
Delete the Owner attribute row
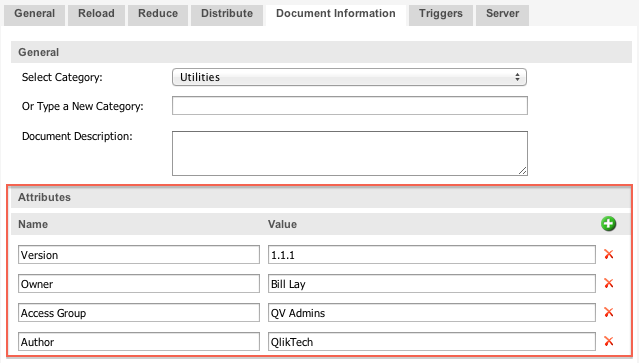coord(608,283)
